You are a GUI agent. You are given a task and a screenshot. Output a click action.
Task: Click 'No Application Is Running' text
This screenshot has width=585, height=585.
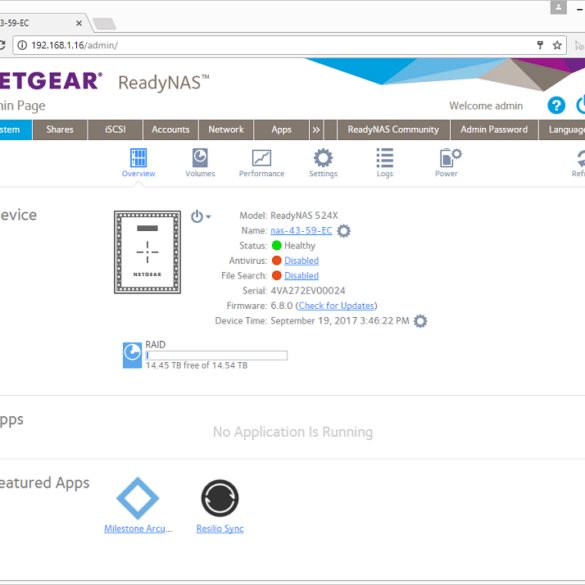pyautogui.click(x=293, y=432)
